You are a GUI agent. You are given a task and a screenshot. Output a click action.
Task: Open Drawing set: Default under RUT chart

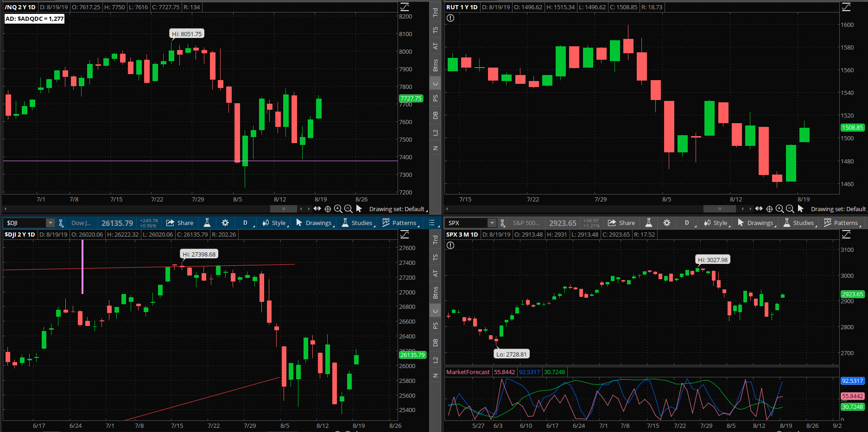[839, 209]
